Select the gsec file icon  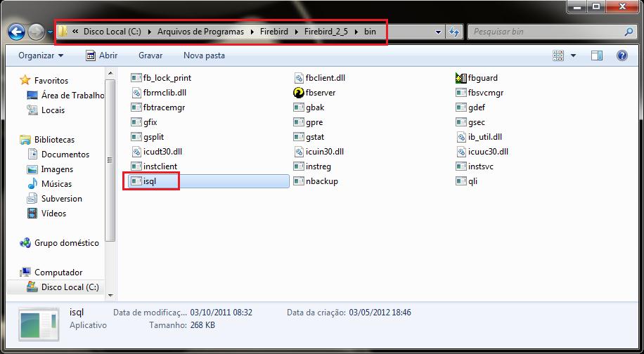tap(461, 122)
